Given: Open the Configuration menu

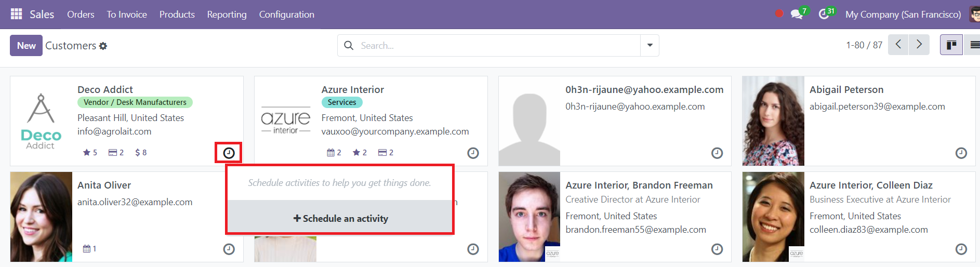Looking at the screenshot, I should click(287, 15).
